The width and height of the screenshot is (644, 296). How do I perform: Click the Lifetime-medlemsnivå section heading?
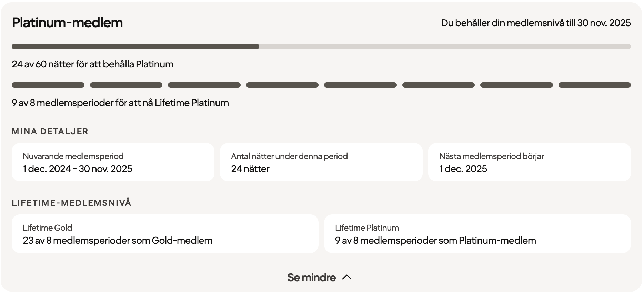click(71, 203)
